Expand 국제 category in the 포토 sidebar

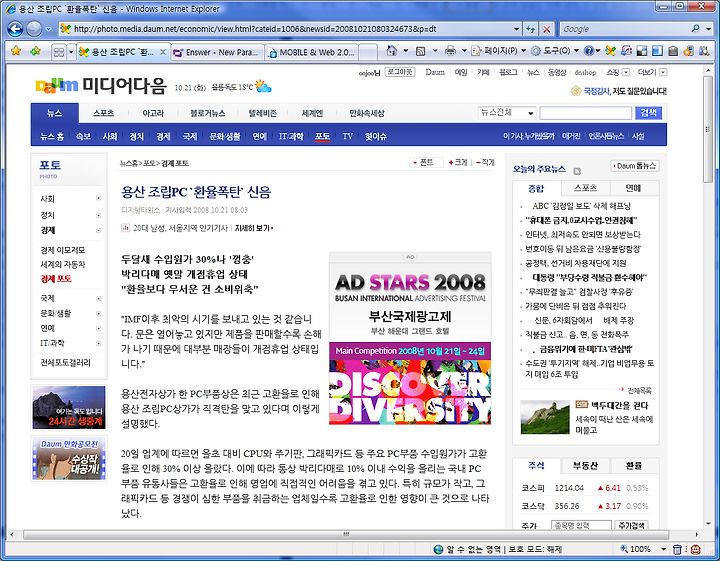click(98, 298)
